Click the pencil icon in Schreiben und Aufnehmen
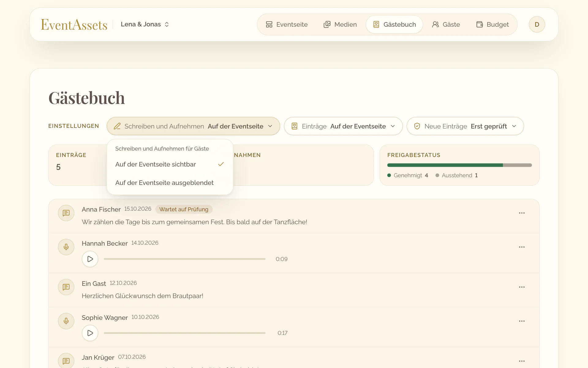Viewport: 588px width, 368px height. [x=117, y=126]
